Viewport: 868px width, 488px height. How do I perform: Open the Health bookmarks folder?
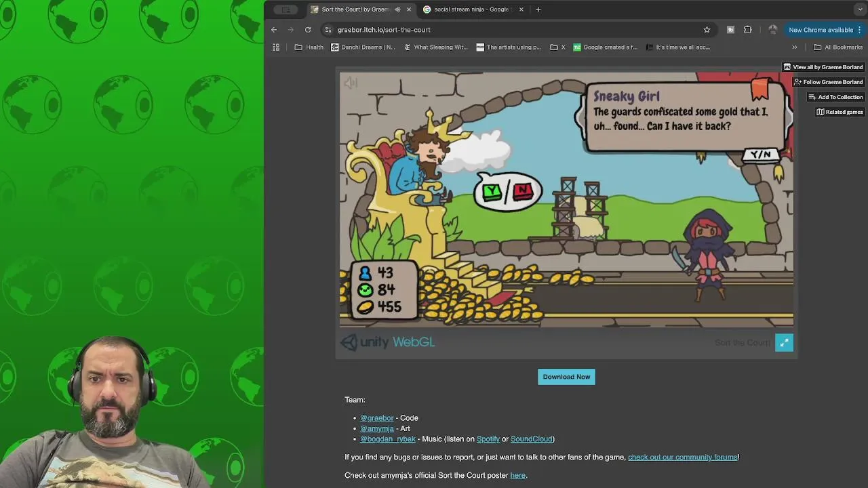point(309,47)
